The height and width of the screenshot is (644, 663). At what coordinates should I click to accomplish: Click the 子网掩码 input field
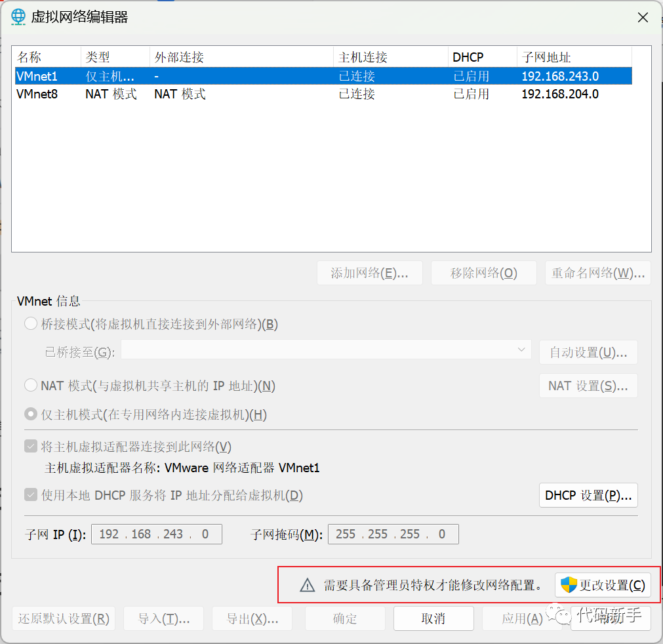393,534
